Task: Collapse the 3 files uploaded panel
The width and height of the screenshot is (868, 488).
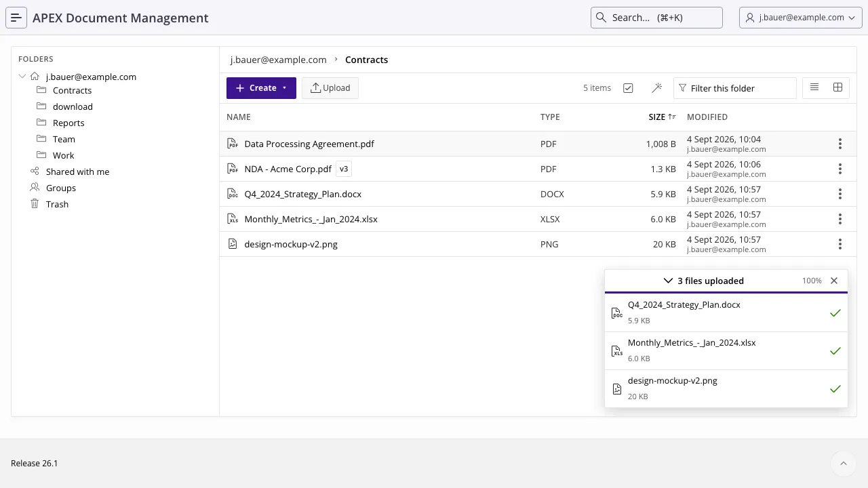Action: (x=668, y=281)
